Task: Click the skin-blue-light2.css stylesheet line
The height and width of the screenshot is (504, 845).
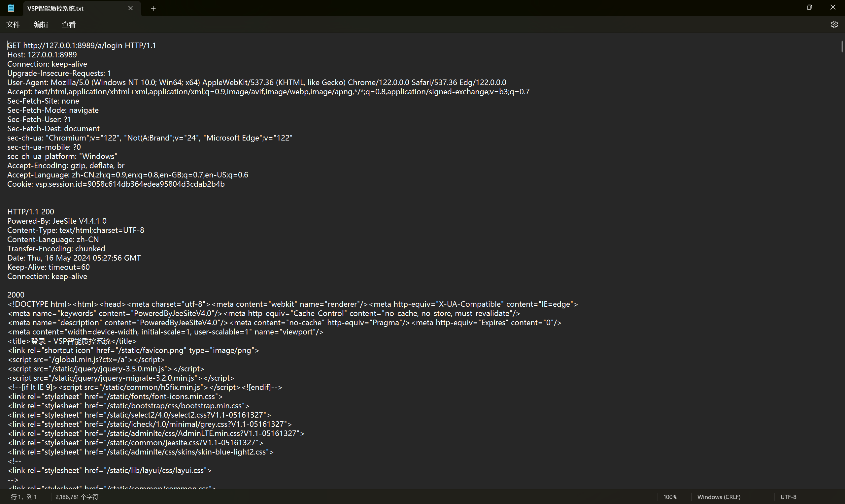Action: 140,452
